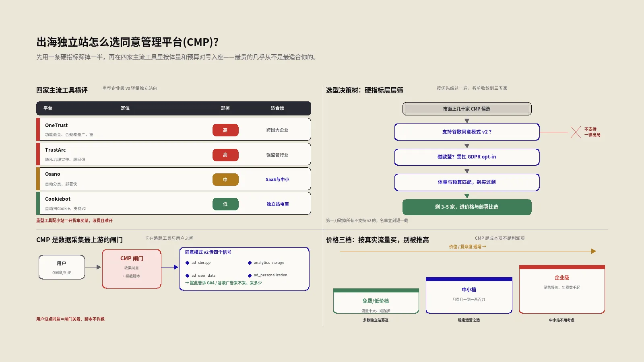Select the '价格三档' section heading

378,240
